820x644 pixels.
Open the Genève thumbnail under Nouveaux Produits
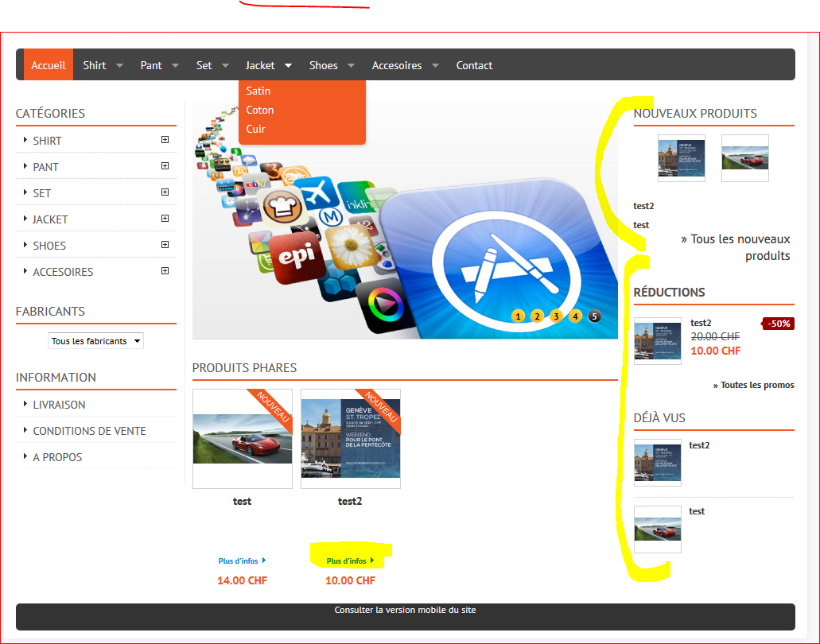pos(682,158)
